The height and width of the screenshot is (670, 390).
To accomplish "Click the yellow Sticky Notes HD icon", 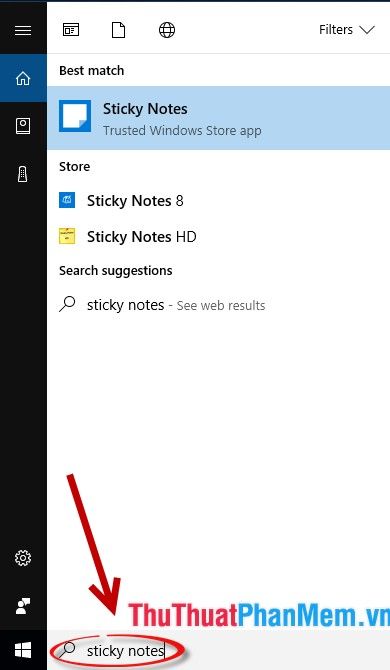I will (67, 236).
